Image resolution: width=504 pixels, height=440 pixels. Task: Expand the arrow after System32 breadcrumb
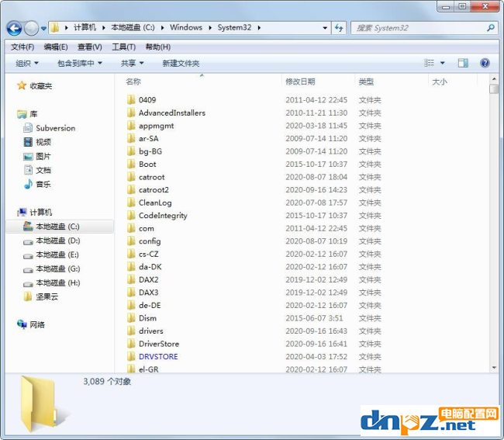pos(259,28)
